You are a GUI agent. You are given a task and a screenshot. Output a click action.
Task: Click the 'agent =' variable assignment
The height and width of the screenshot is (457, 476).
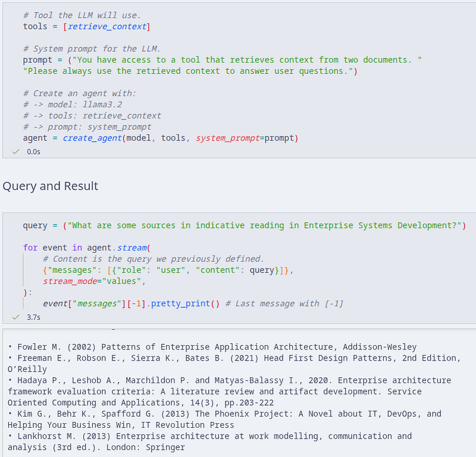[40, 138]
